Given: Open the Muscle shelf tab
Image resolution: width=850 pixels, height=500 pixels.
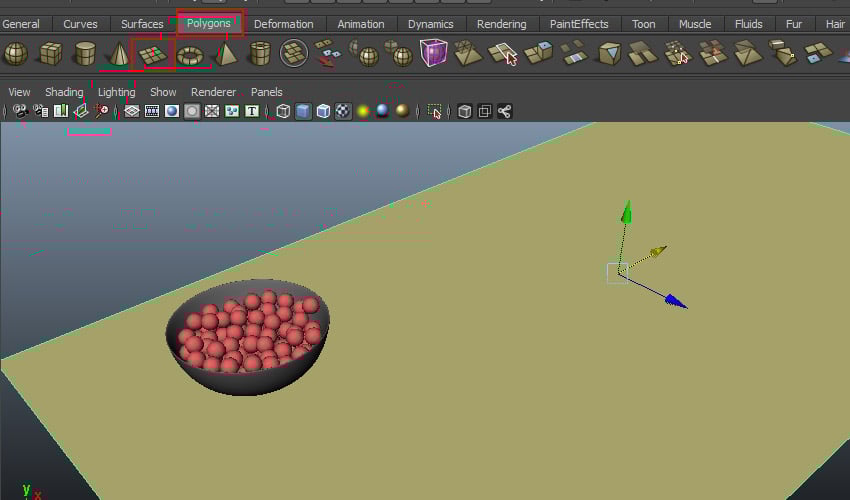Looking at the screenshot, I should click(695, 24).
